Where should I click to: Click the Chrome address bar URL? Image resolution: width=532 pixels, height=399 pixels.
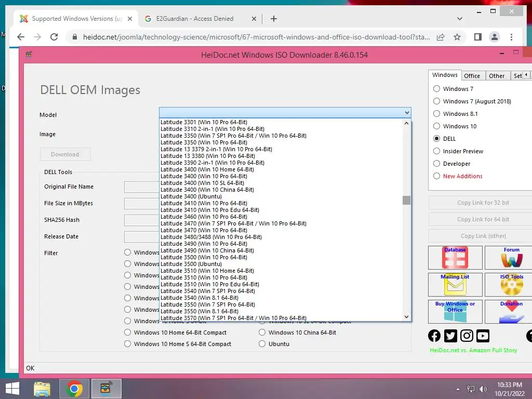point(256,37)
